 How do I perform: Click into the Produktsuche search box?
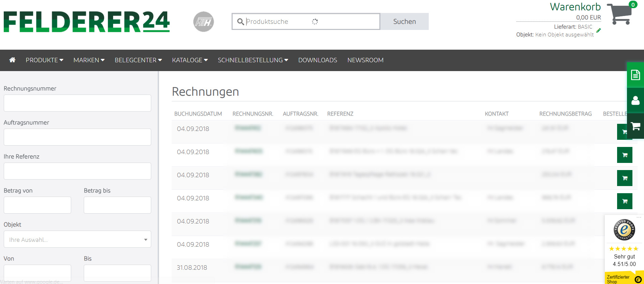306,21
